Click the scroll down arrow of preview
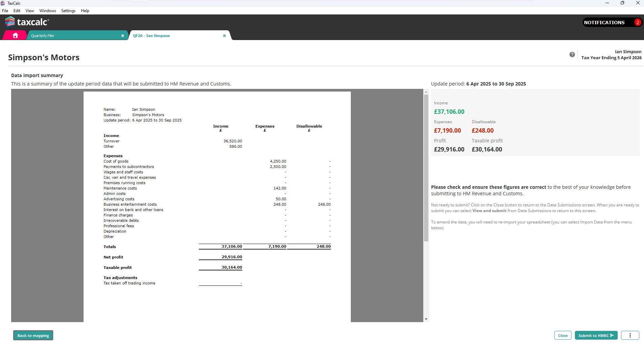Viewport: 644px width, 343px height. click(426, 319)
